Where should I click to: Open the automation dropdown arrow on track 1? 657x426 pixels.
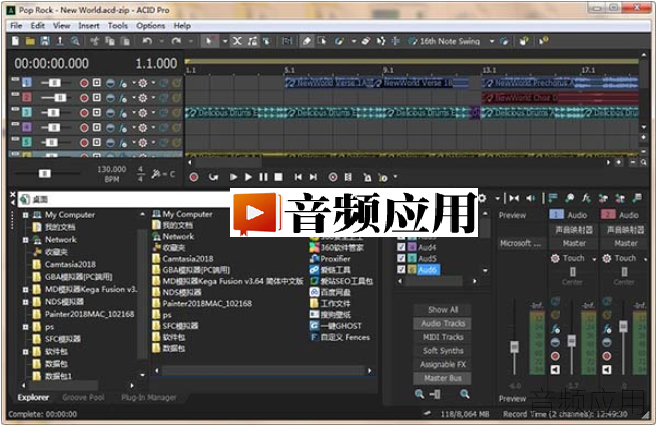click(153, 83)
